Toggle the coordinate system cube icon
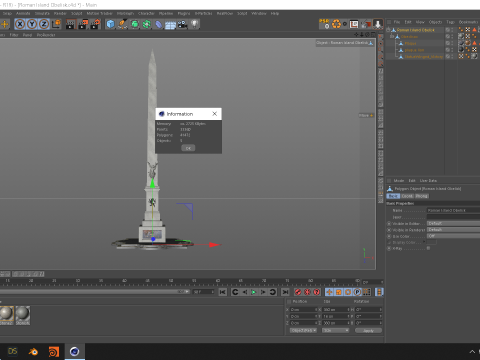480x360 pixels. pyautogui.click(x=56, y=24)
